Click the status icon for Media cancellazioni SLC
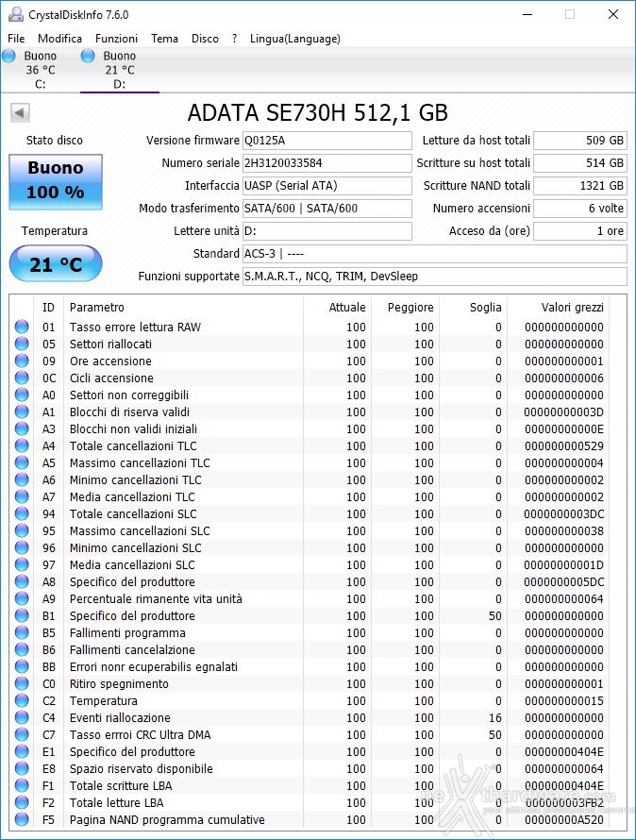 pos(22,564)
